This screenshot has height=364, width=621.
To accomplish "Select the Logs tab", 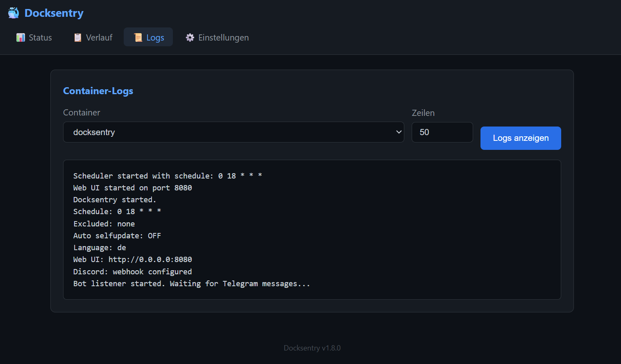I will click(x=148, y=37).
